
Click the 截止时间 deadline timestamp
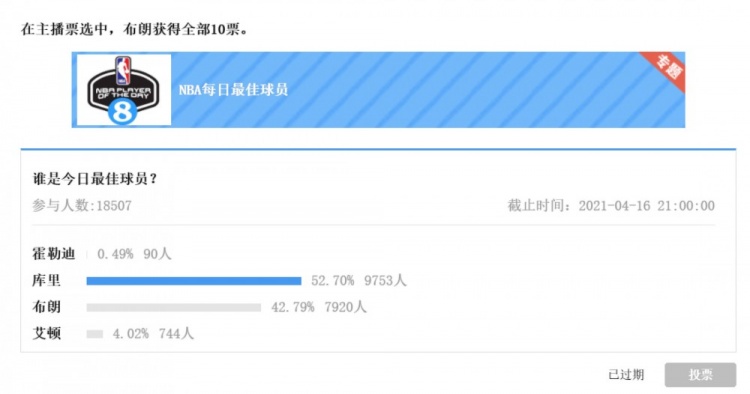pyautogui.click(x=611, y=206)
